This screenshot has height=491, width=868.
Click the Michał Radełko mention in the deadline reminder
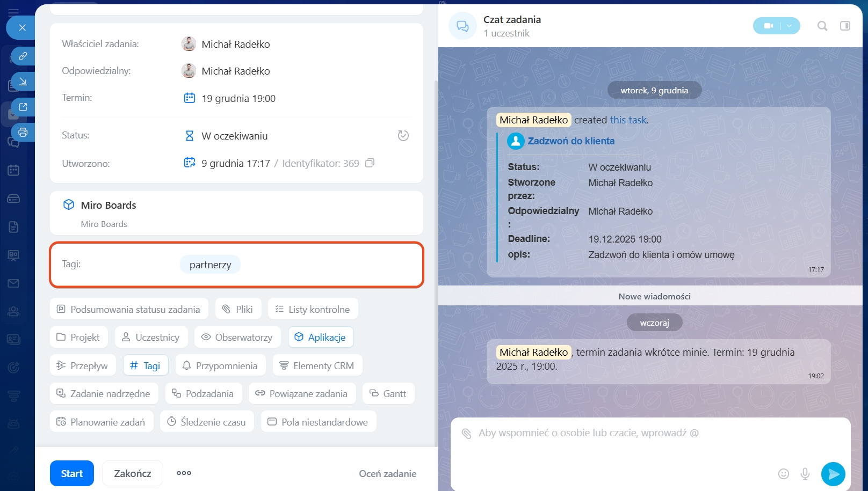[533, 353]
